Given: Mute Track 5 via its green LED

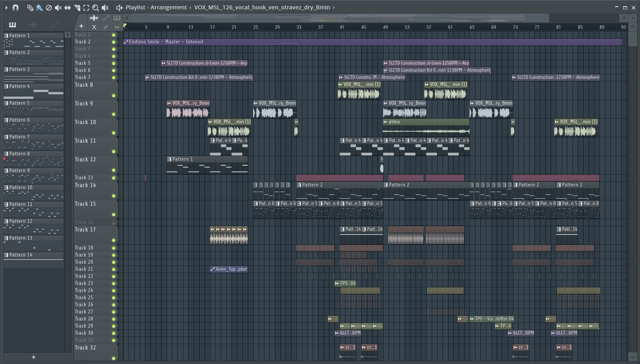Looking at the screenshot, I should tap(114, 63).
